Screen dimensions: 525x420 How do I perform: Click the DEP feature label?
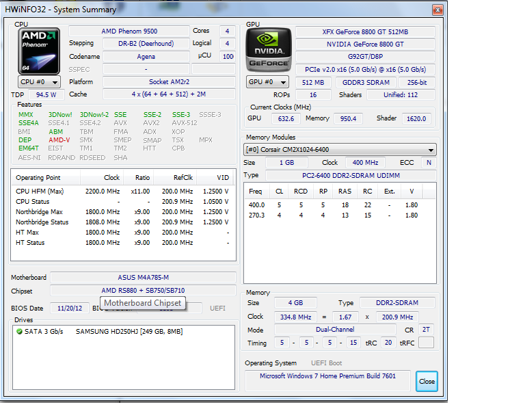click(x=25, y=140)
